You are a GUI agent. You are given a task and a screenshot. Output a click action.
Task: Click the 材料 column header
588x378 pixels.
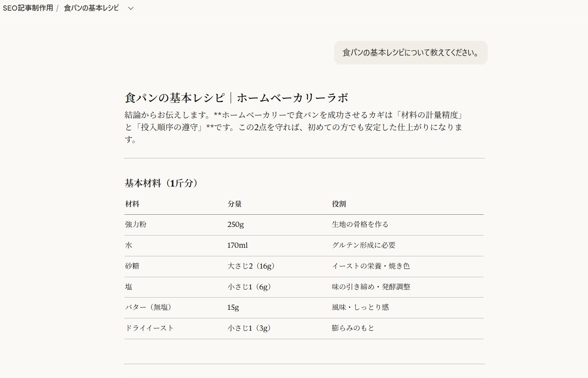click(x=131, y=204)
